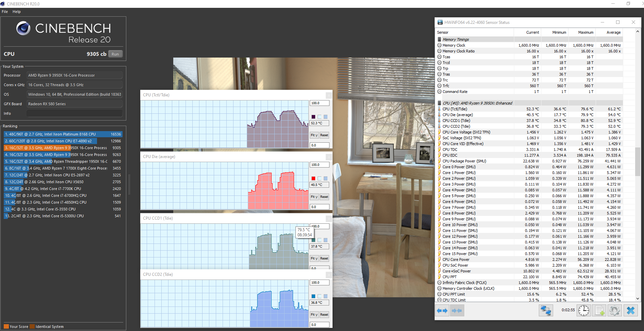
Task: Click the dark purple swatch on Tctl/Tdie graph
Action: tap(313, 117)
